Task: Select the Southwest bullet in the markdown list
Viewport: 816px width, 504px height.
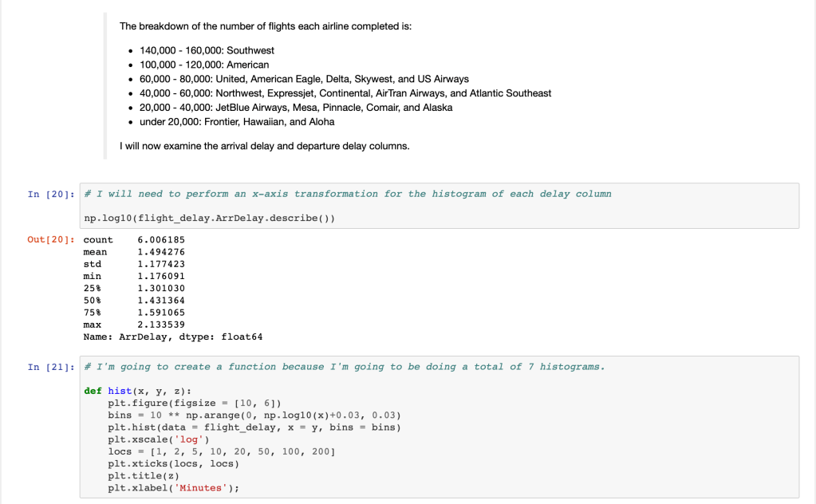Action: [x=207, y=50]
